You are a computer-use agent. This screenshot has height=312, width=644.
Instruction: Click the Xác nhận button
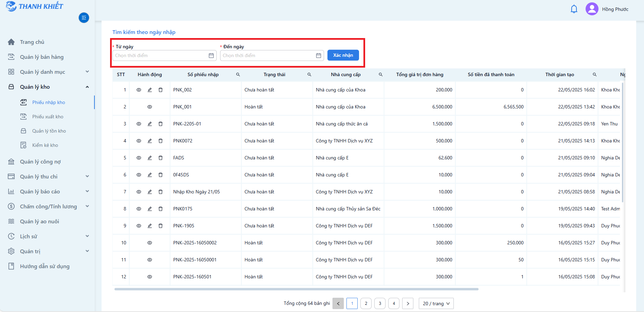(x=343, y=55)
